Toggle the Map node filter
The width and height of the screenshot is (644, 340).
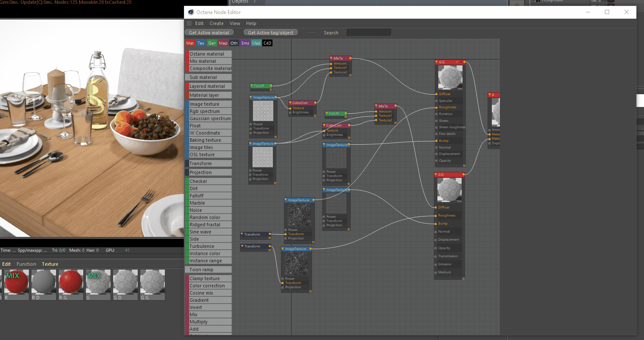[x=223, y=43]
